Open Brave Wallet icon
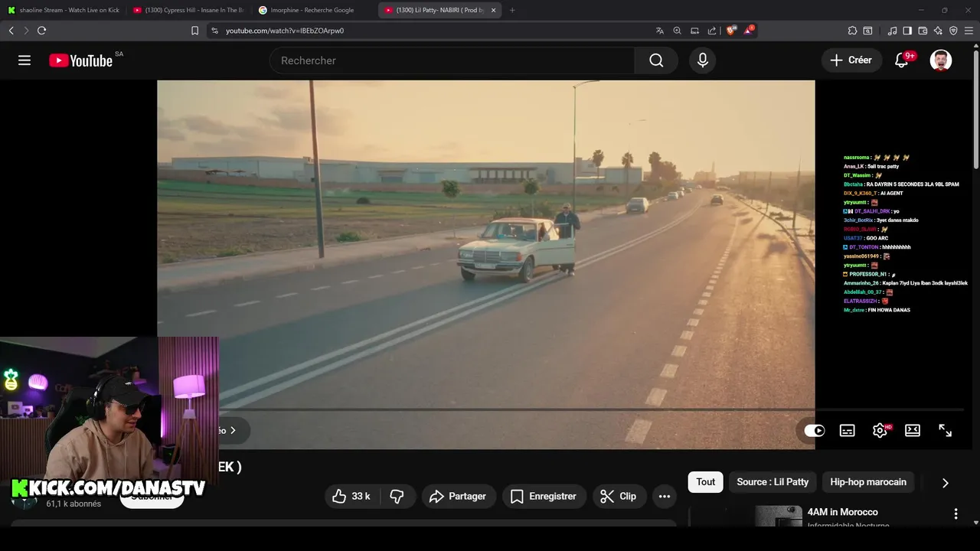The width and height of the screenshot is (980, 551). (923, 31)
